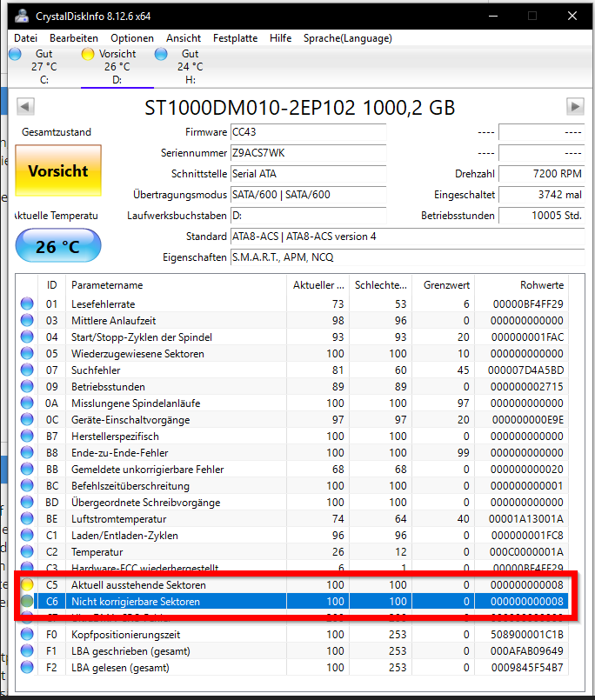Viewport: 595px width, 700px height.
Task: Click the Befehlszeitüberschreitung parameter name
Action: click(130, 486)
